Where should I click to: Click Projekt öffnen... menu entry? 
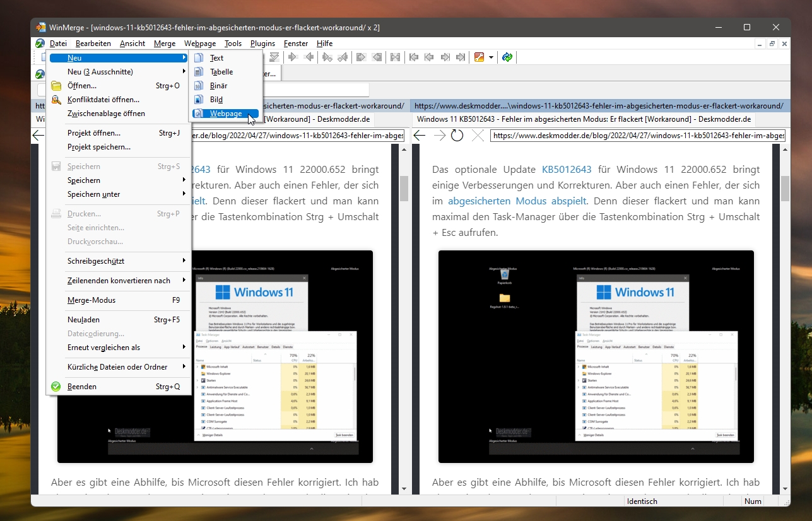(x=119, y=133)
